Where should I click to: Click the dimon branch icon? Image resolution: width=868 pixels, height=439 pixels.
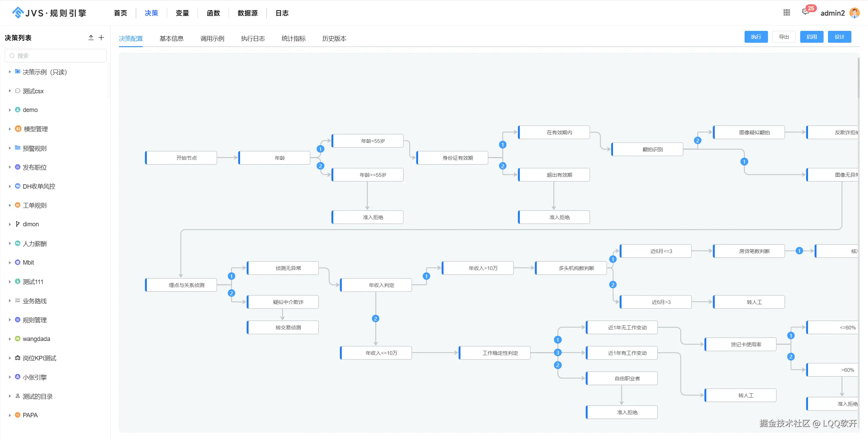tap(18, 224)
